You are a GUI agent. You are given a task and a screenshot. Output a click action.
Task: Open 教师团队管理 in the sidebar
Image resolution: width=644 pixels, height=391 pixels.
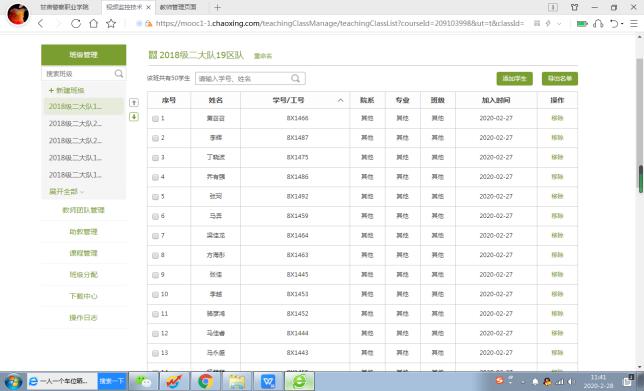click(x=83, y=210)
